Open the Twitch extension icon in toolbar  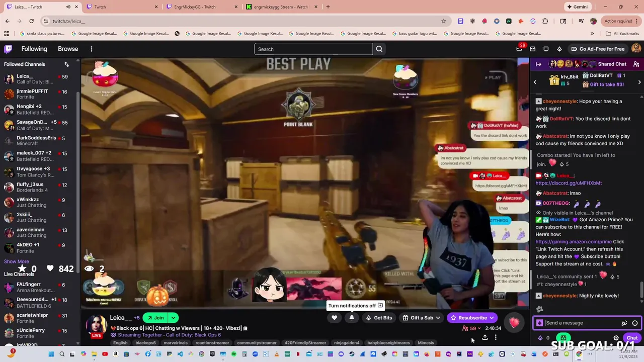[x=460, y=21]
